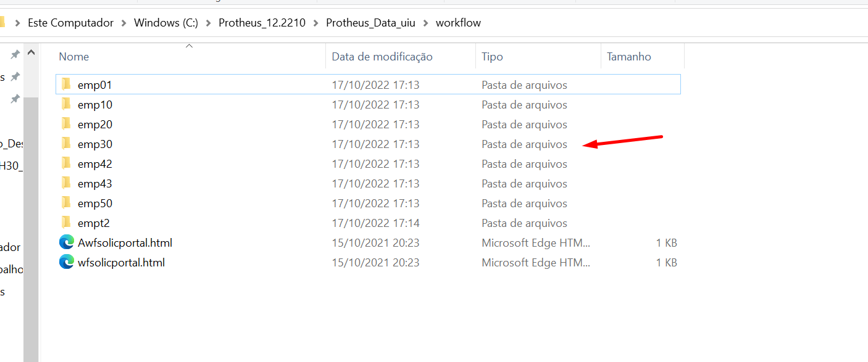Click date '17/10/2022 17:14' of empt2
The image size is (868, 362).
tap(375, 223)
